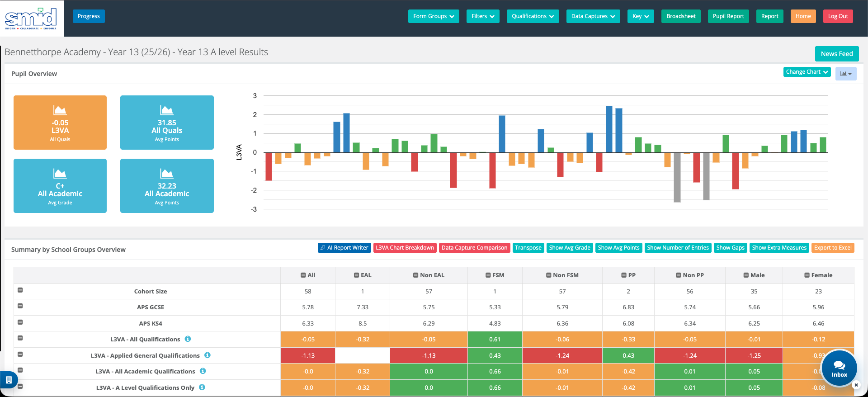Click info icon beside All Academic Qualifications
This screenshot has width=868, height=397.
click(203, 371)
